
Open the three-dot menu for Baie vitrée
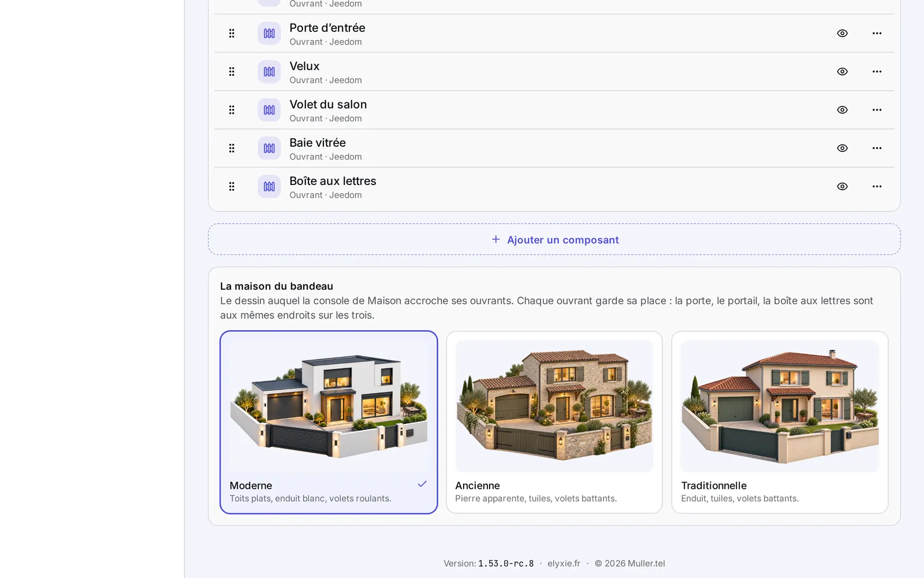click(x=877, y=148)
